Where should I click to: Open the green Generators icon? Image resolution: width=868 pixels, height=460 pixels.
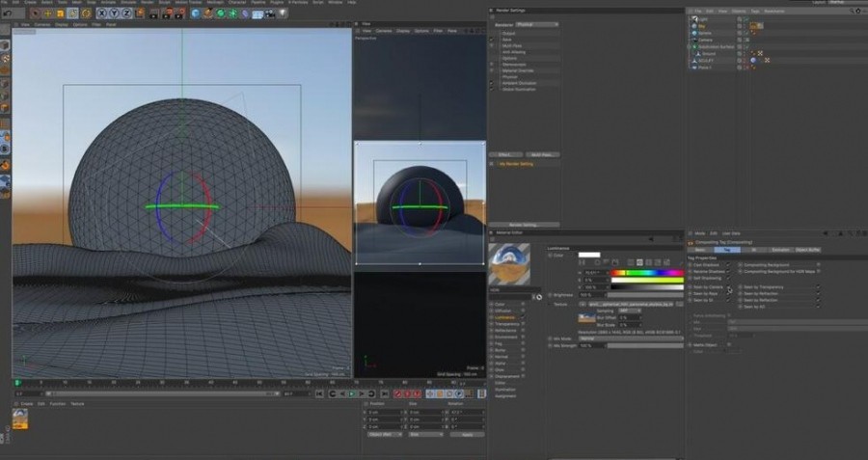point(220,14)
